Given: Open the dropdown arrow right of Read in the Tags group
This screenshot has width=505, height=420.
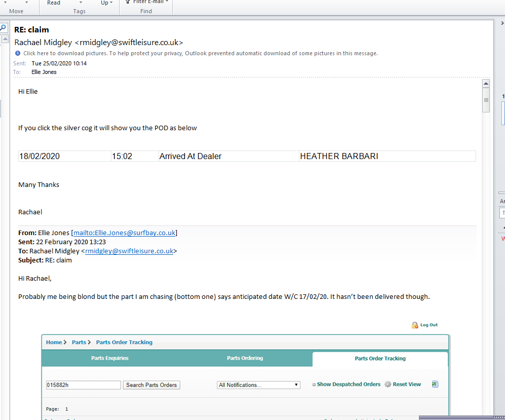Looking at the screenshot, I should pos(81,3).
